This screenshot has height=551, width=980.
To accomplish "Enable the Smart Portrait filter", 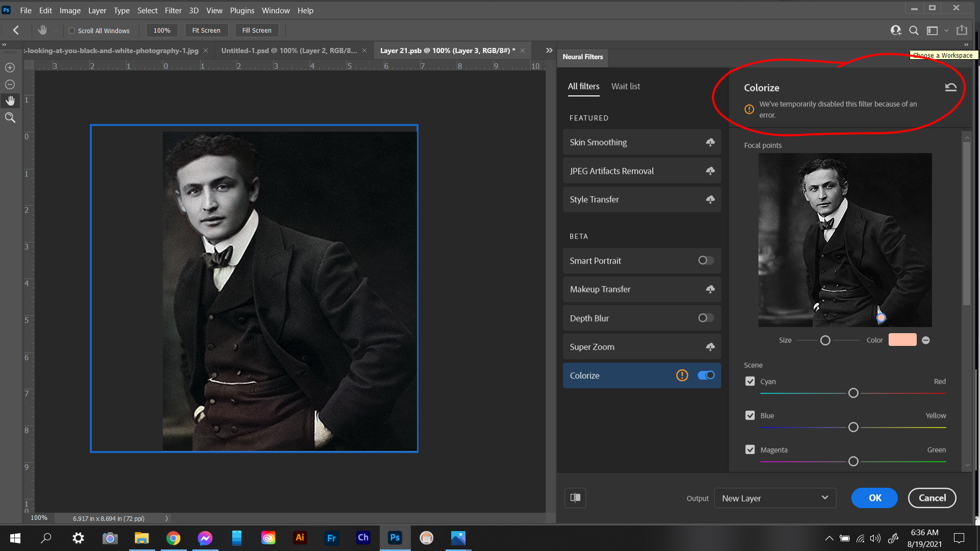I will 705,260.
